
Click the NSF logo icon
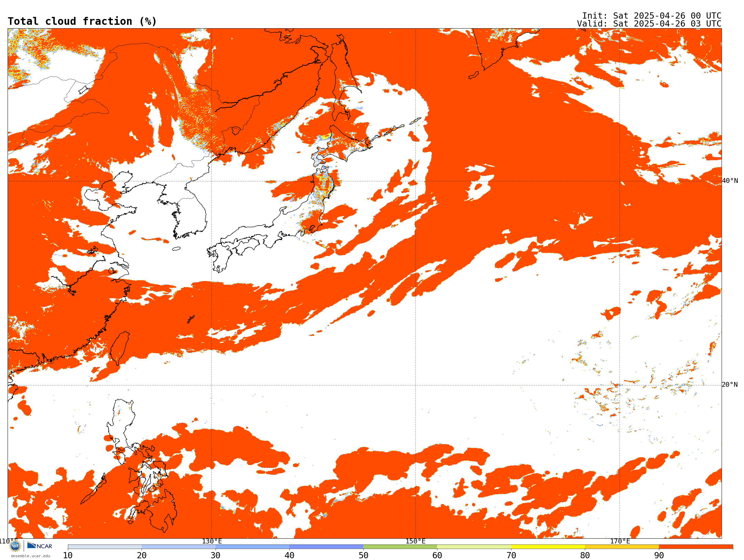coord(15,546)
